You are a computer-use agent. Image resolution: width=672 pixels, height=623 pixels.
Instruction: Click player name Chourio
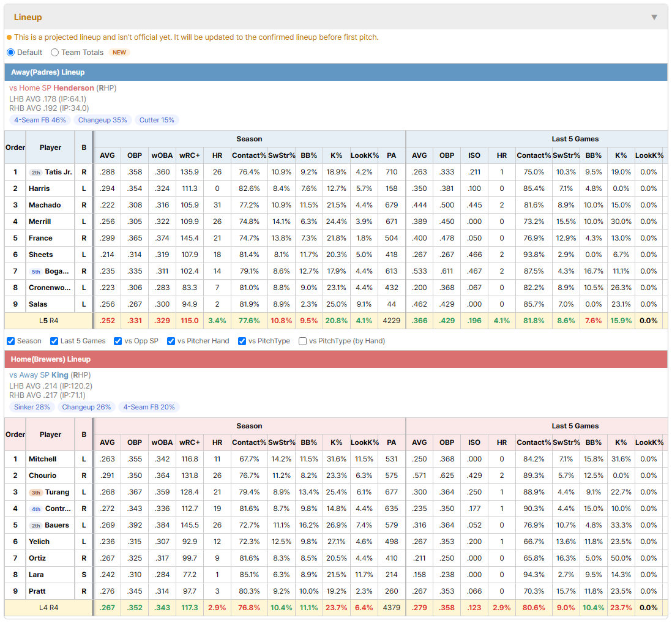(x=42, y=476)
